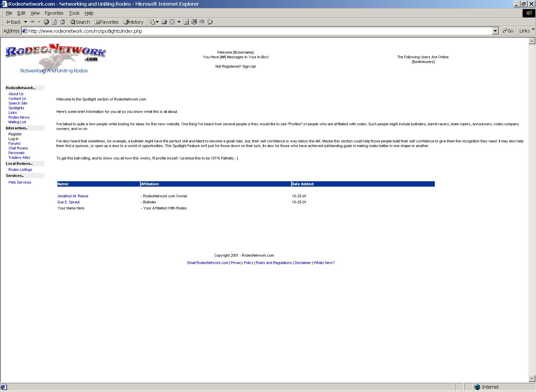Screen dimensions: 536x392
Task: Expand the Links toolbar chevron
Action: [533, 30]
